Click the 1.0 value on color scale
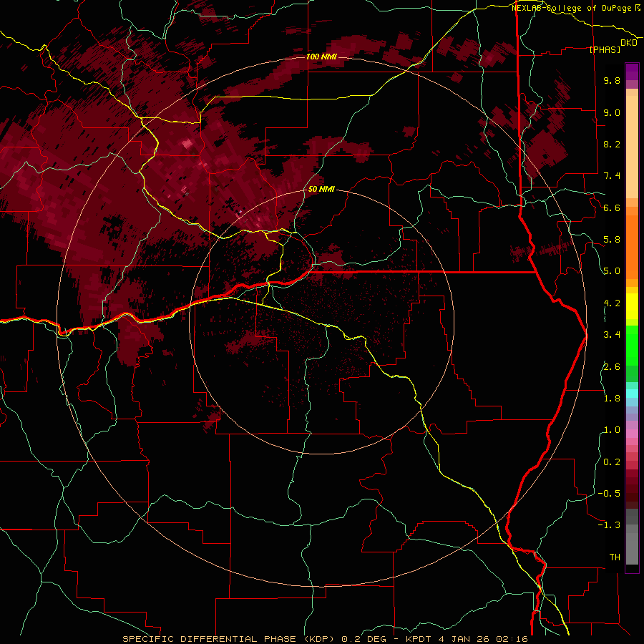The height and width of the screenshot is (644, 644). pos(612,430)
